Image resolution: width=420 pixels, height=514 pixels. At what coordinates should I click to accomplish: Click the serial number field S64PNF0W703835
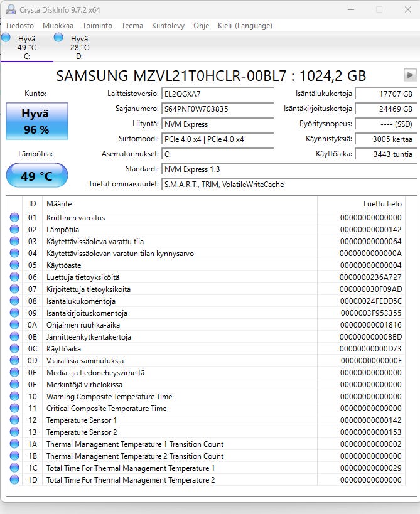(218, 109)
